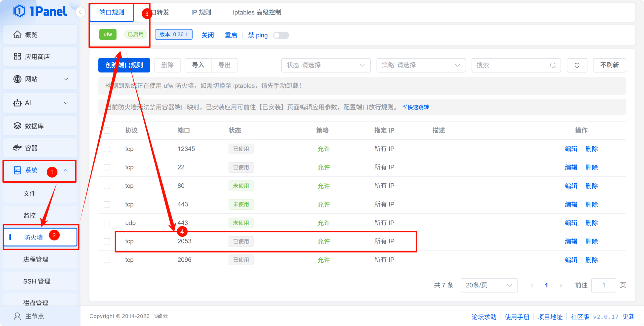Click the 1Panel logo
The width and height of the screenshot is (644, 326).
coord(40,11)
